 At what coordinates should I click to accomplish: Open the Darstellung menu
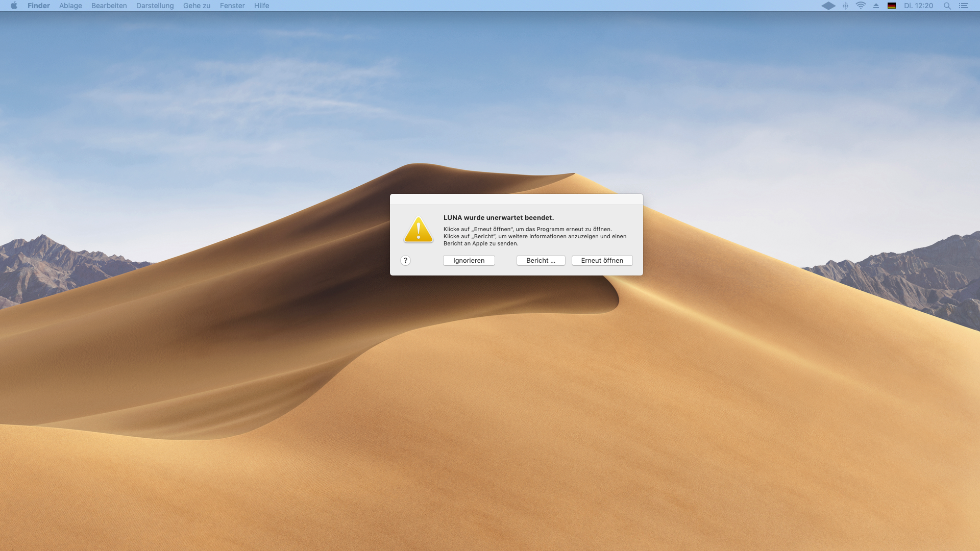155,6
